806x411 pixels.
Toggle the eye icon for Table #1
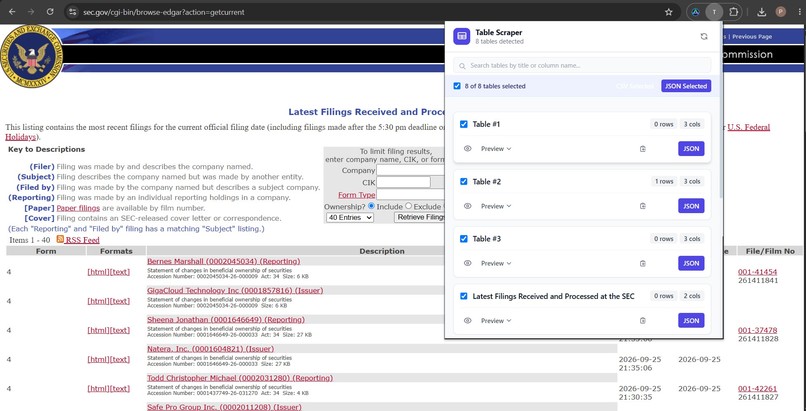pos(467,148)
